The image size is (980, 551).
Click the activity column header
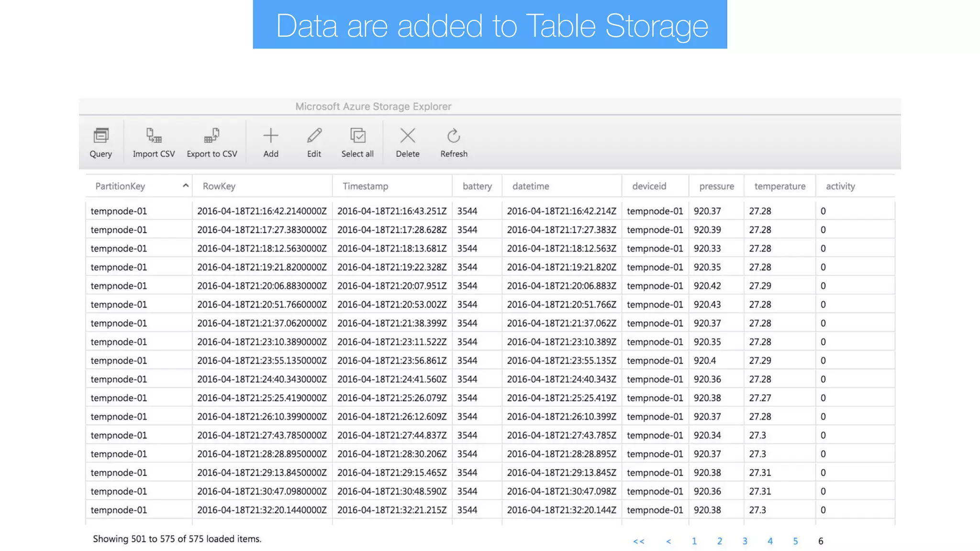pyautogui.click(x=840, y=187)
